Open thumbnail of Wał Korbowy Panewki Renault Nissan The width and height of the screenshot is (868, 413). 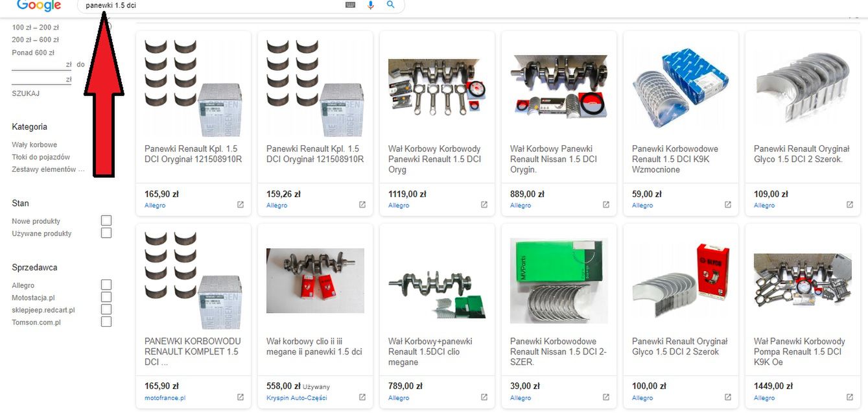coord(559,86)
